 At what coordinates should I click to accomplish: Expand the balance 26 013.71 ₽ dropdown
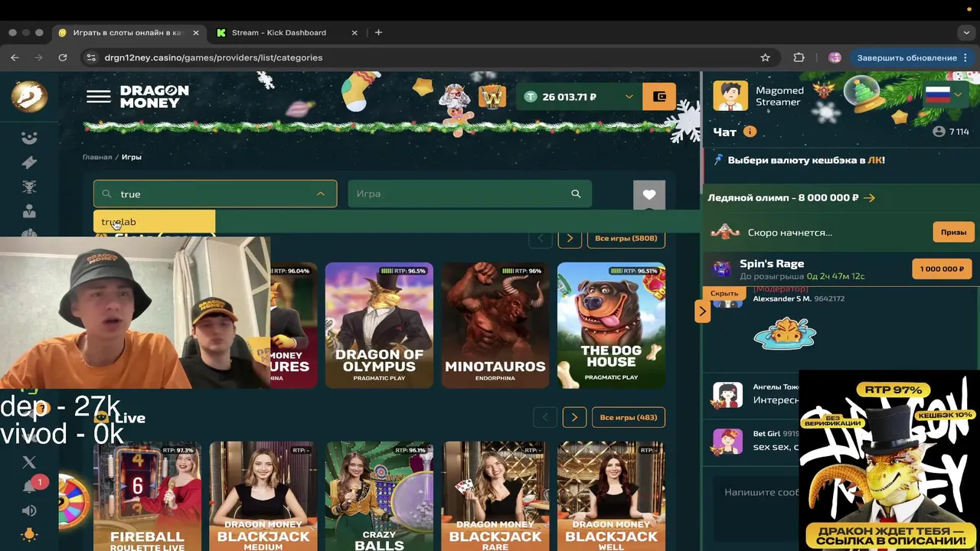(x=629, y=96)
